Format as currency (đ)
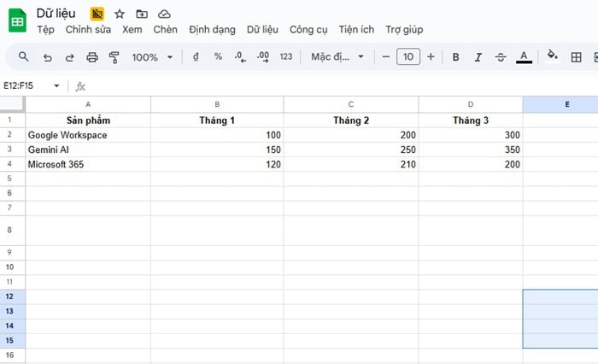598x364 pixels. point(196,57)
